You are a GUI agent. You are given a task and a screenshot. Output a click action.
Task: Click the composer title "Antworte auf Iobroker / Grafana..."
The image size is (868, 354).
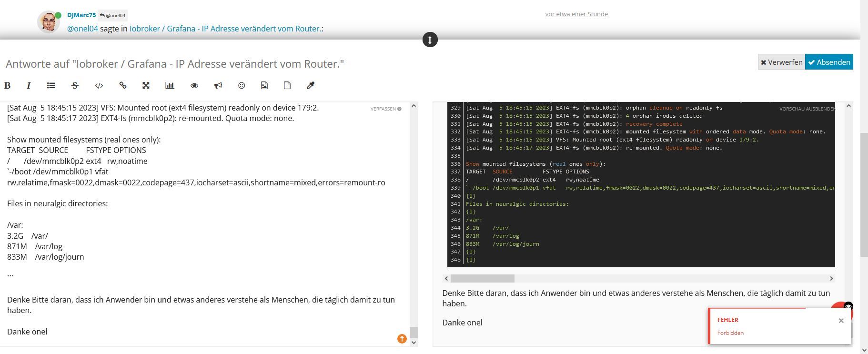click(x=175, y=64)
